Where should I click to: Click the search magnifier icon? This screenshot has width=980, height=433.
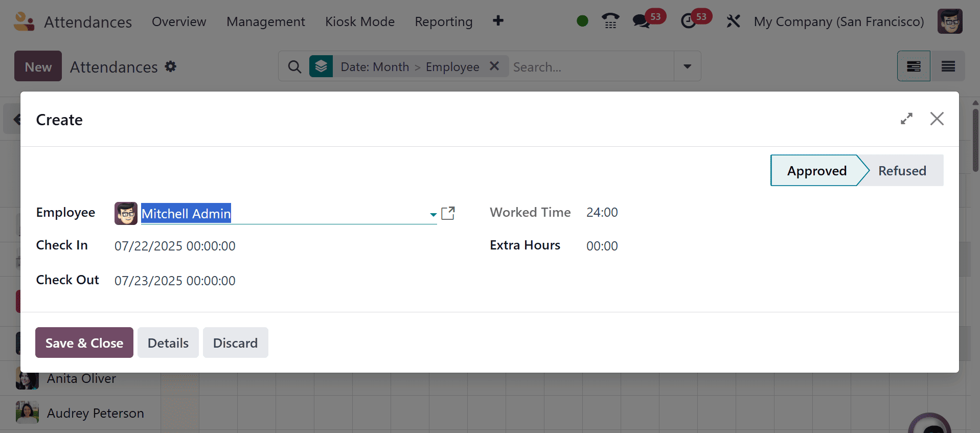click(x=294, y=66)
